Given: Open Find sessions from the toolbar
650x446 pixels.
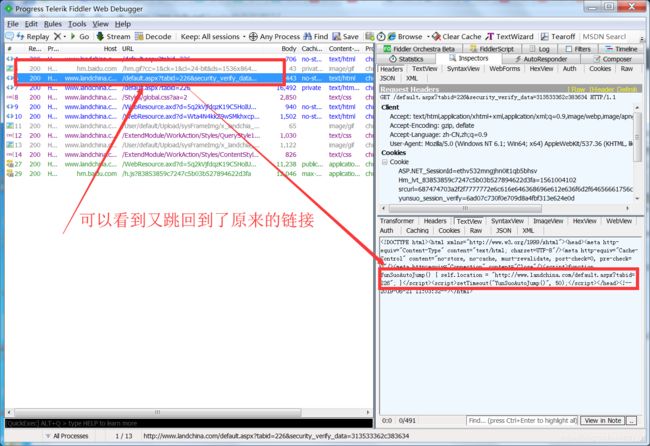Looking at the screenshot, I should pos(316,36).
